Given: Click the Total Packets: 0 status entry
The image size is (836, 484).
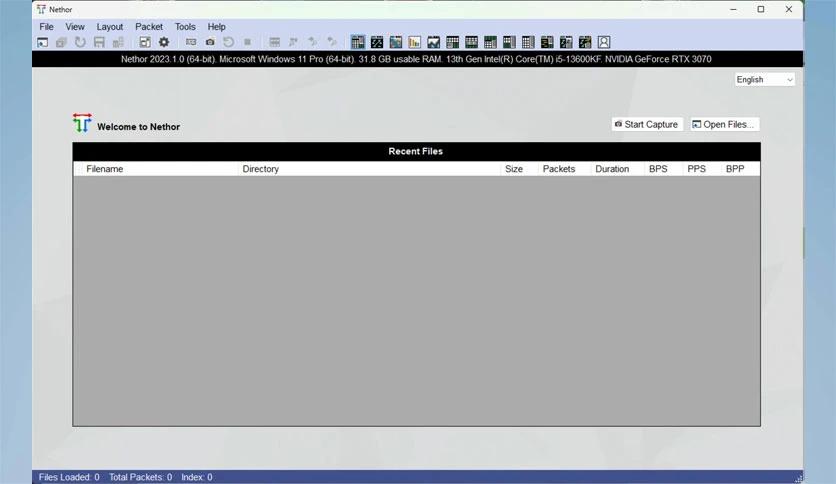Looking at the screenshot, I should (x=140, y=477).
